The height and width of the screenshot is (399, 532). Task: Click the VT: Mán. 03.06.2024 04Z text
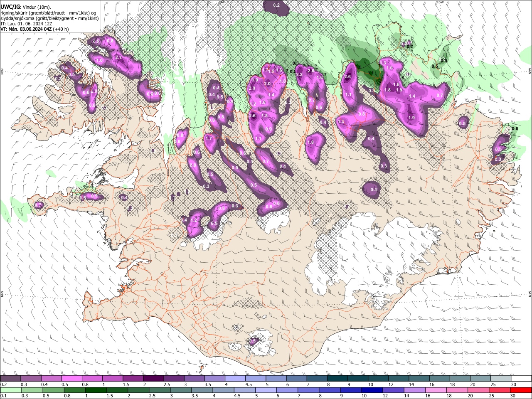point(26,29)
